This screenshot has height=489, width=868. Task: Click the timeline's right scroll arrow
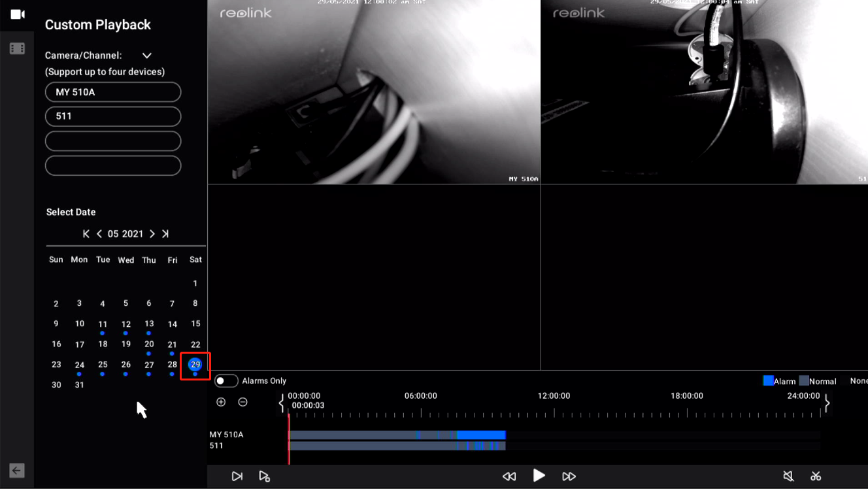pyautogui.click(x=827, y=403)
